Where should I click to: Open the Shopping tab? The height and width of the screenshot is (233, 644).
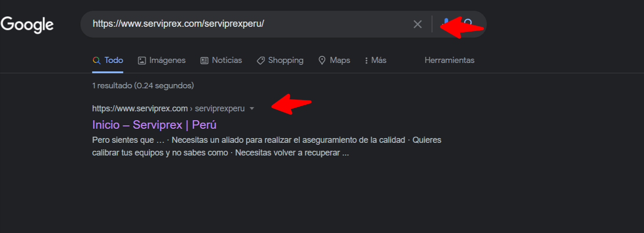pos(280,60)
